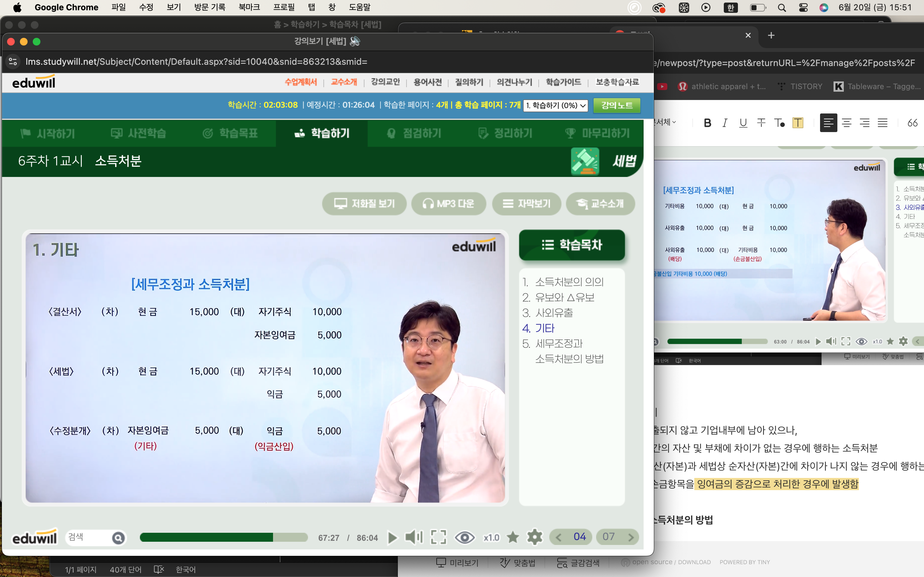924x577 pixels.
Task: Change the x1.0 playback speed
Action: 491,537
